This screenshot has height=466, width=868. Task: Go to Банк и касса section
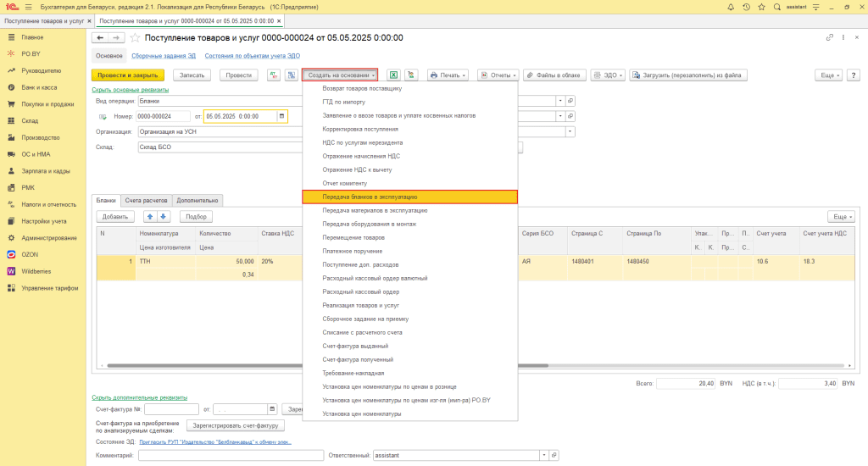pyautogui.click(x=39, y=87)
